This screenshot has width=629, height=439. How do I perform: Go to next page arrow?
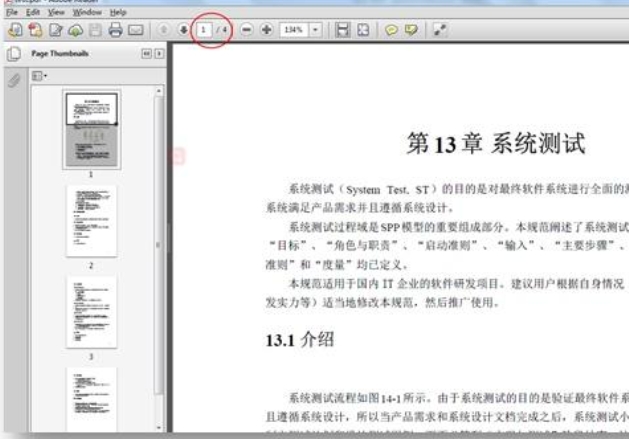click(183, 30)
